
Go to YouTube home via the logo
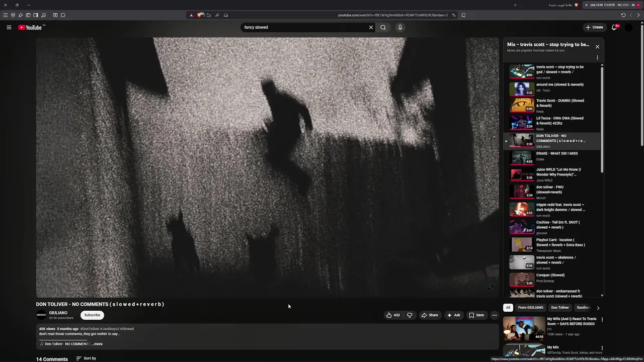[x=30, y=27]
